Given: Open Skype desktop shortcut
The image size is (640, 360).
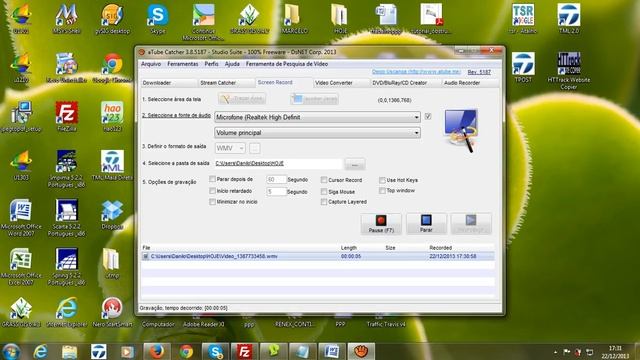Looking at the screenshot, I should 158,19.
